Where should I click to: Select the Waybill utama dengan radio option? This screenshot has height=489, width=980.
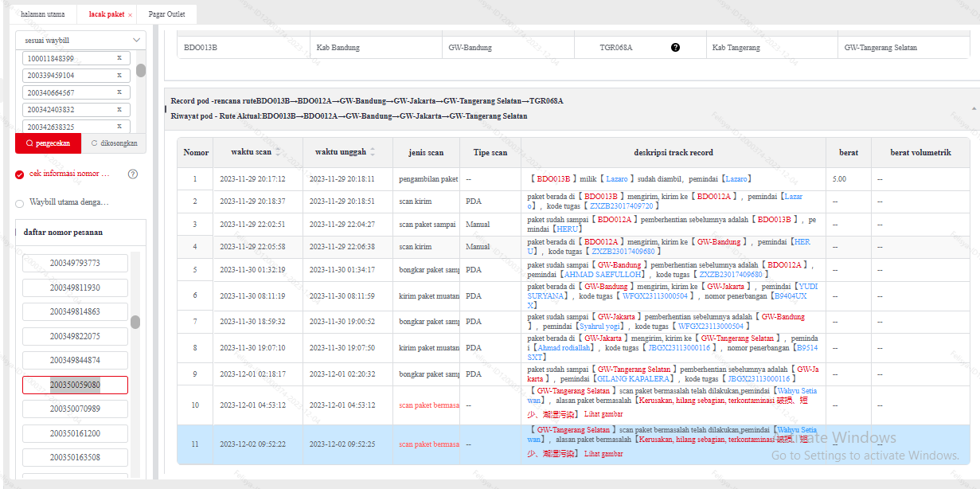pos(20,203)
